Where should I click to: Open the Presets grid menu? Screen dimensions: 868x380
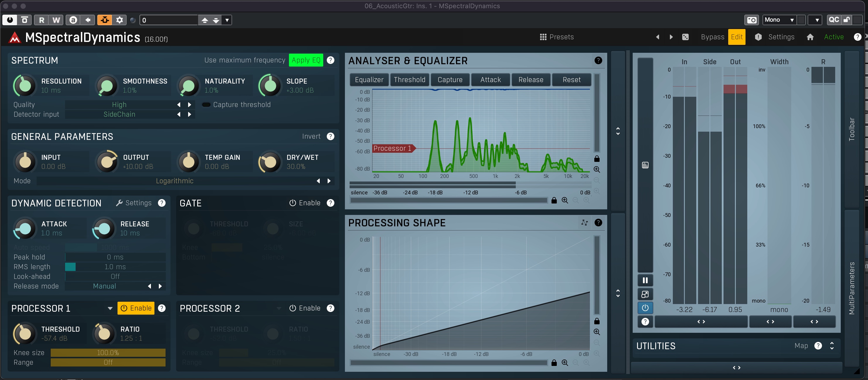point(557,37)
